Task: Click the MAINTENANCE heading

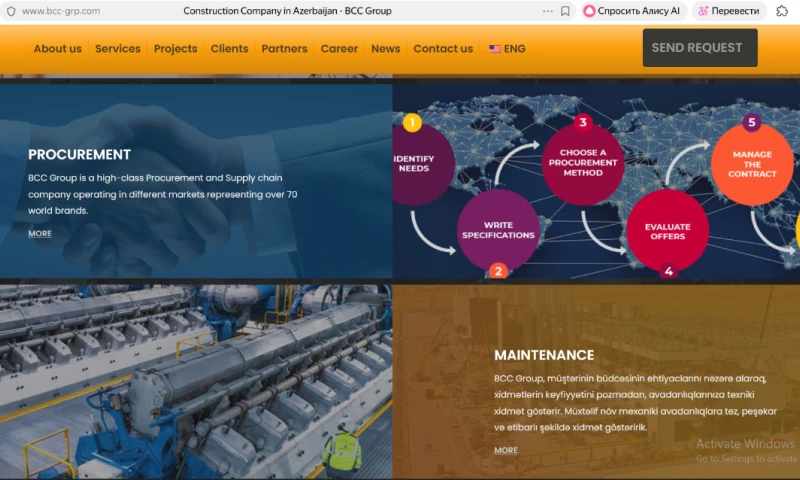Action: tap(544, 355)
